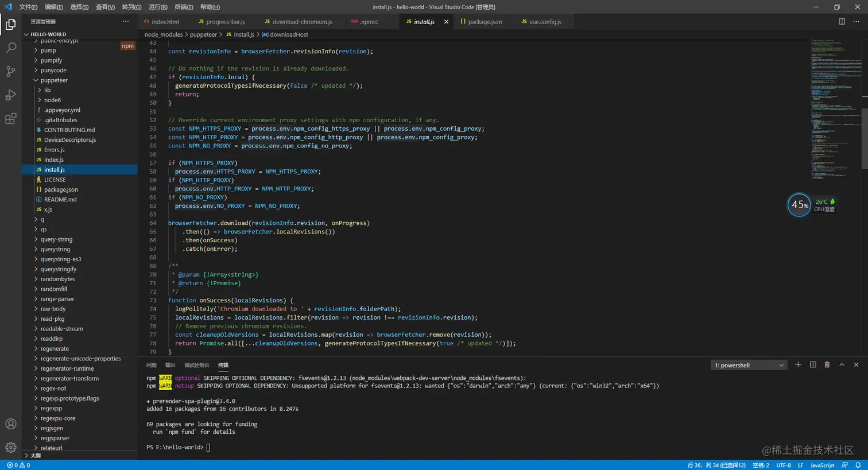The height and width of the screenshot is (470, 868).
Task: Click the UTF-8 encoding indicator
Action: pos(784,465)
